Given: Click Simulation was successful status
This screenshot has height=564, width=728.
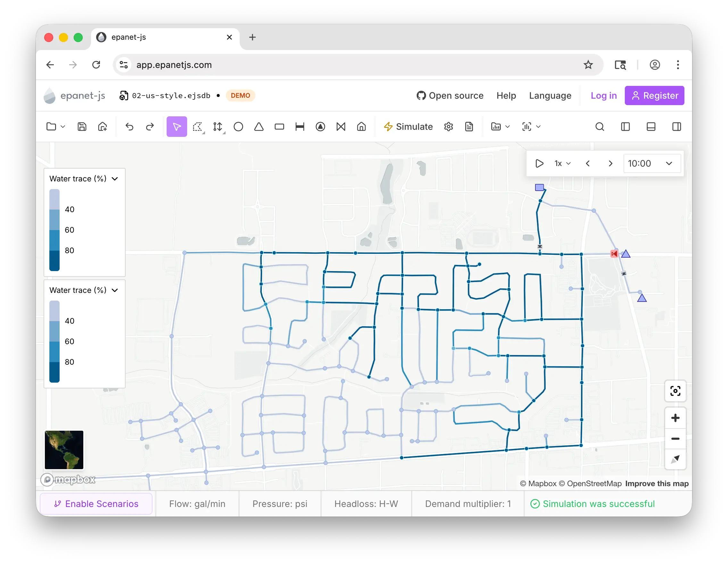Looking at the screenshot, I should [x=593, y=504].
